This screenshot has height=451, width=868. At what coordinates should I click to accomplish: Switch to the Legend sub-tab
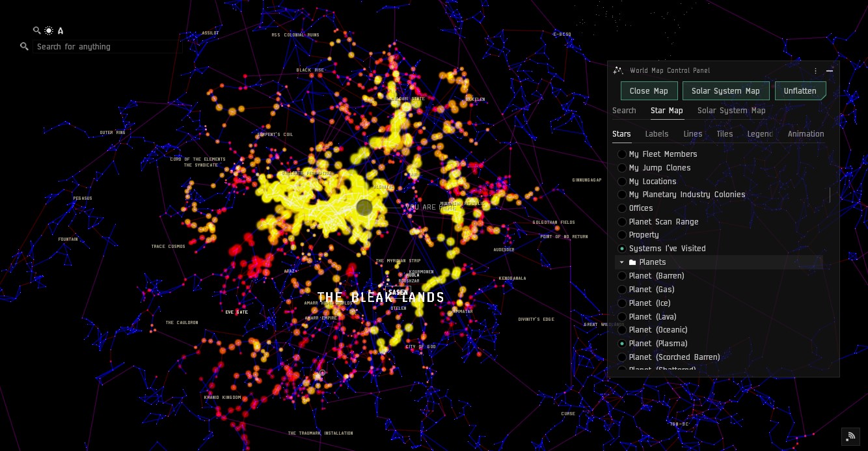(x=761, y=134)
